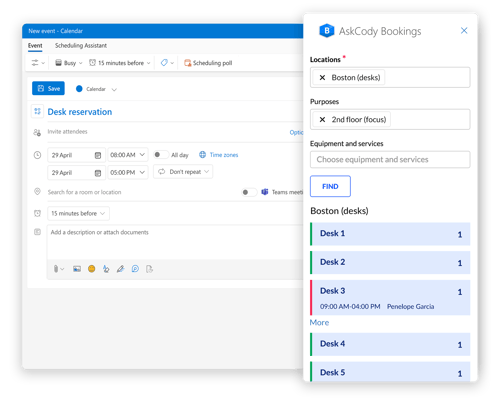Switch to the Scheduling Assistant tab
The image size is (500, 398).
[x=81, y=45]
